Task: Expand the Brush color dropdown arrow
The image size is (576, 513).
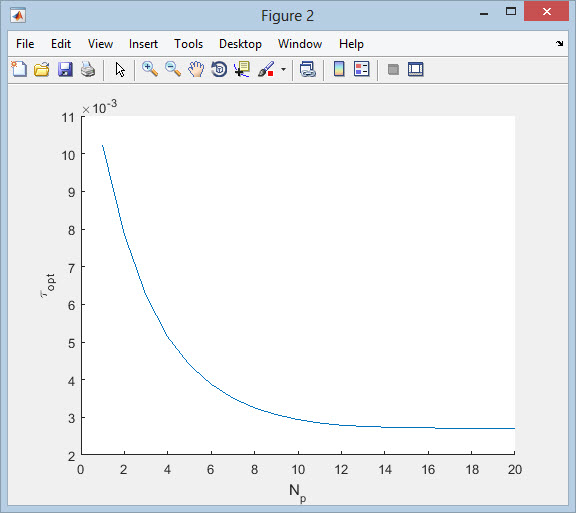Action: point(283,69)
